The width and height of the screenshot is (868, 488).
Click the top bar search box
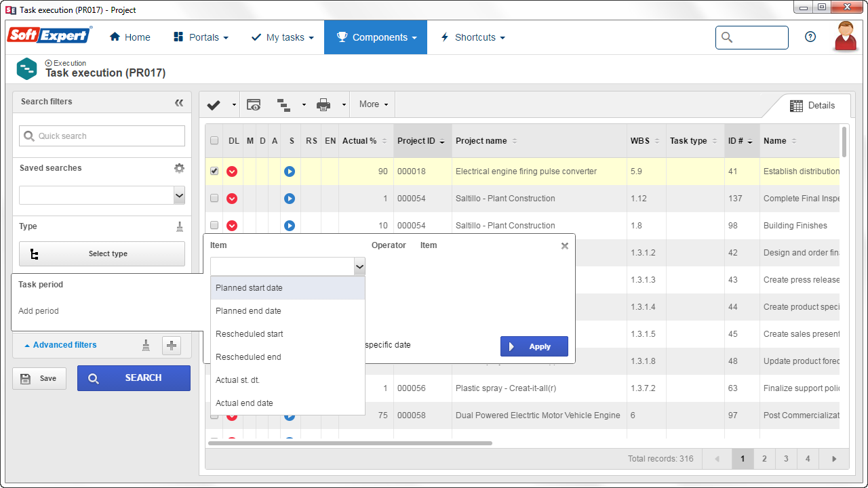coord(752,37)
